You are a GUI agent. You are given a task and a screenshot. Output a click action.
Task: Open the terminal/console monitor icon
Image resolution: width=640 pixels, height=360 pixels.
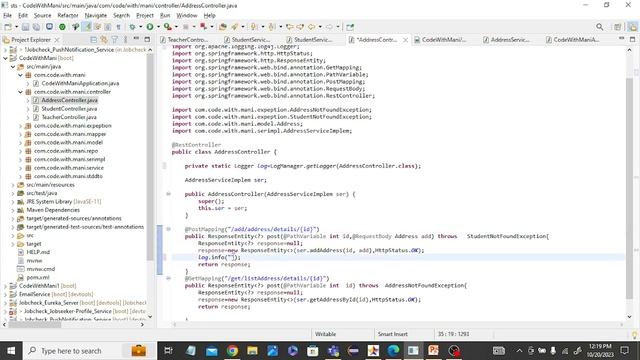click(49, 27)
